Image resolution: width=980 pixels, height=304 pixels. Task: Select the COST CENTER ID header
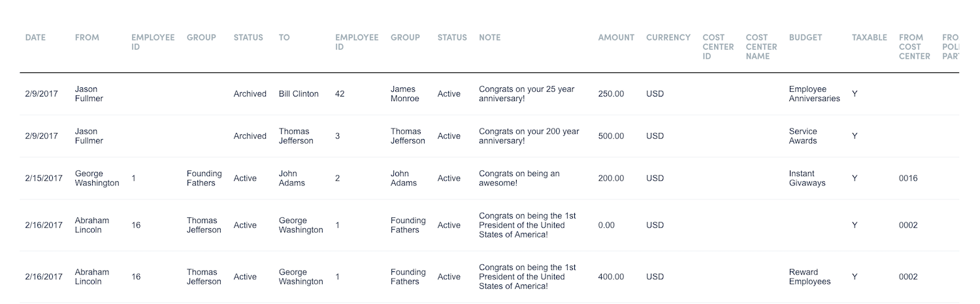tap(718, 47)
